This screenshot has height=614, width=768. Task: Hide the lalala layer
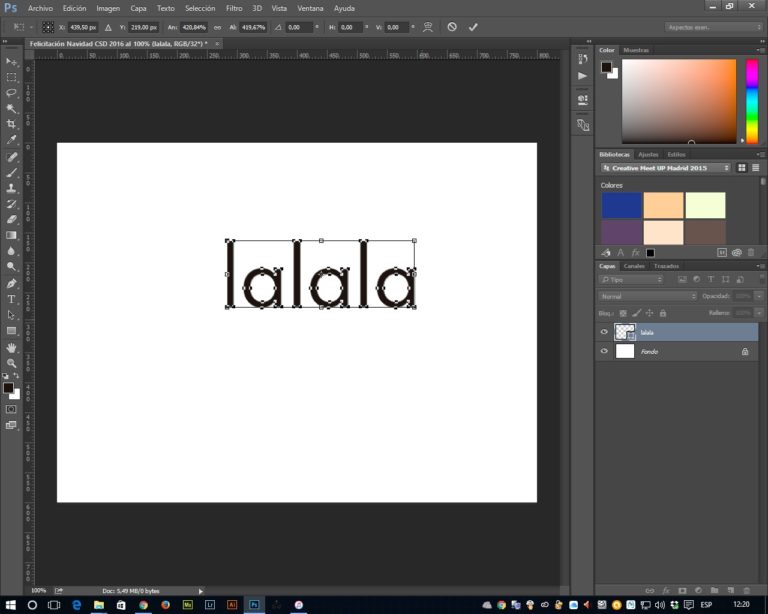(x=604, y=332)
